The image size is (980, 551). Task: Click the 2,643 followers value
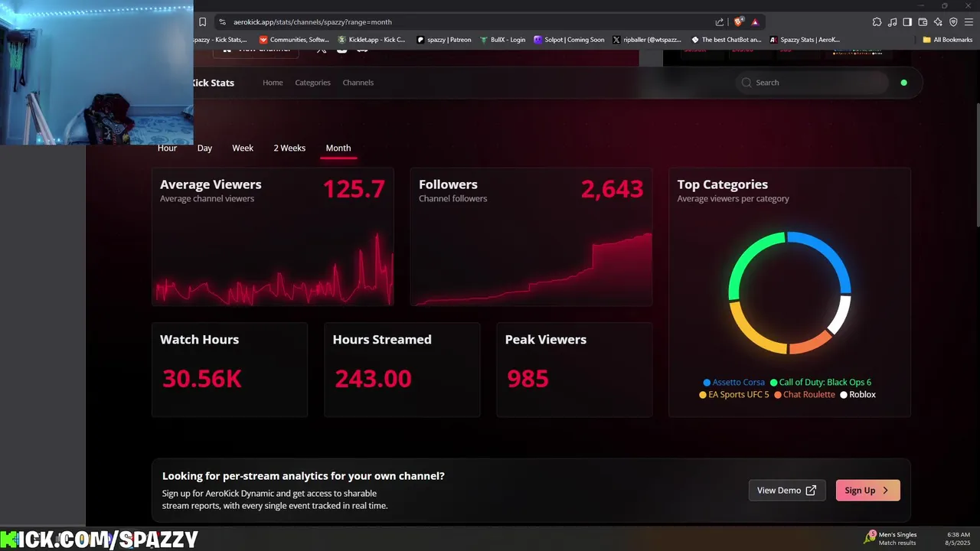coord(612,189)
